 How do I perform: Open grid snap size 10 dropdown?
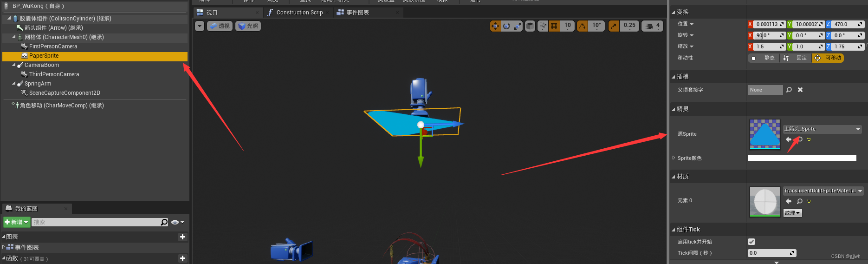(568, 26)
